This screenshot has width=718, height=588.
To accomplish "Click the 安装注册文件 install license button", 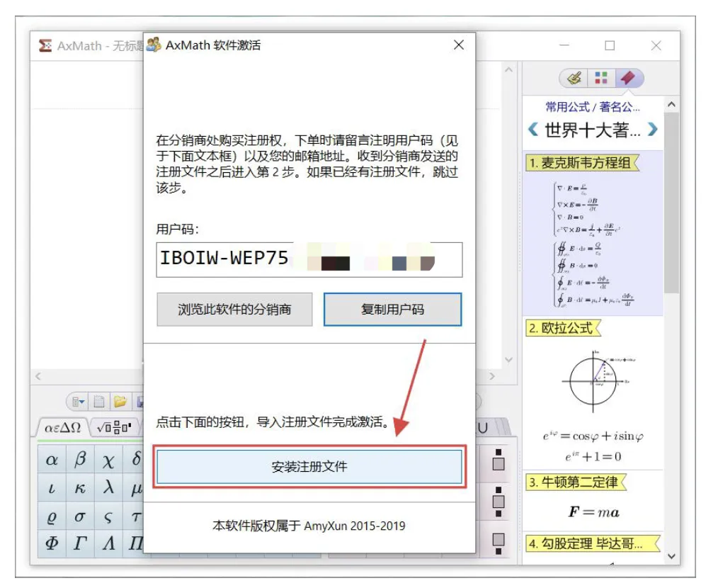I will (x=309, y=467).
